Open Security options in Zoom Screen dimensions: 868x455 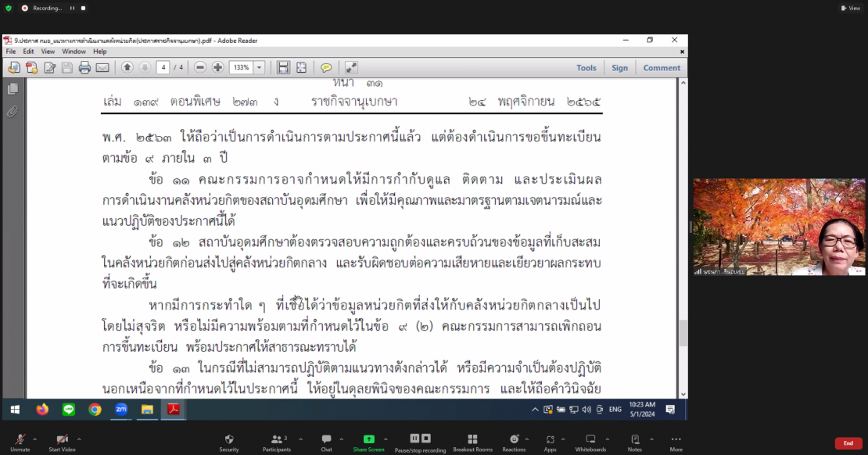tap(228, 442)
